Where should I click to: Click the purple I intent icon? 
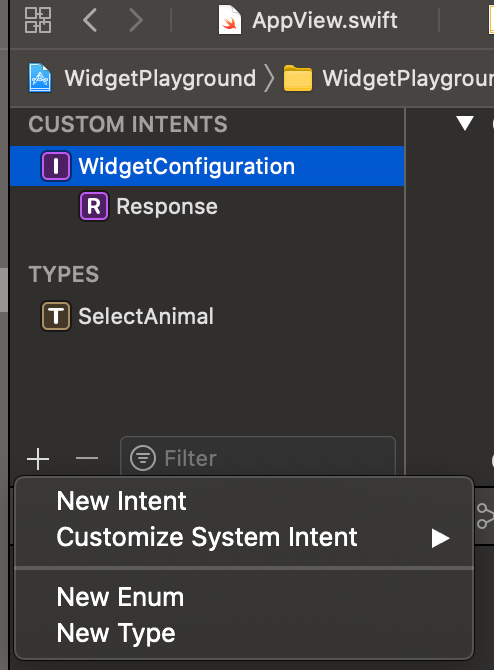pos(56,166)
